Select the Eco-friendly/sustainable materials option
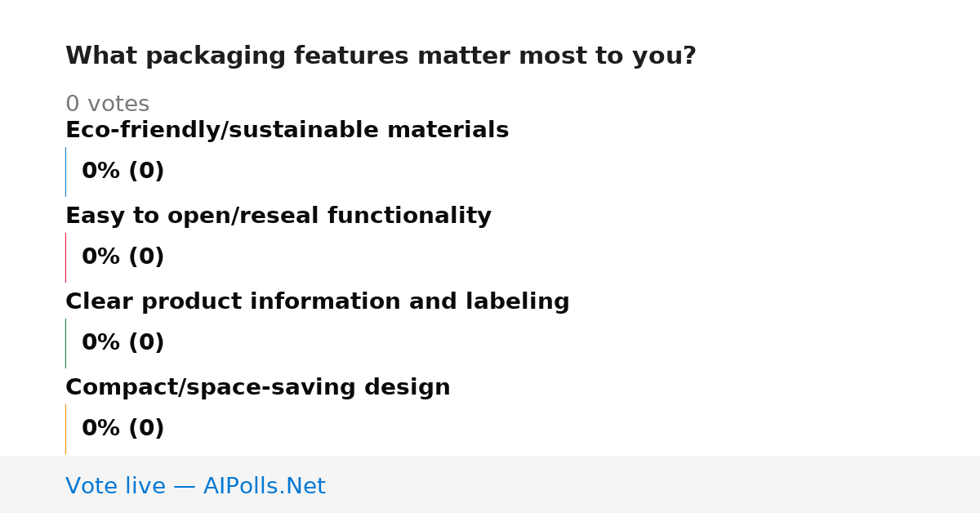This screenshot has height=513, width=980. tap(287, 131)
